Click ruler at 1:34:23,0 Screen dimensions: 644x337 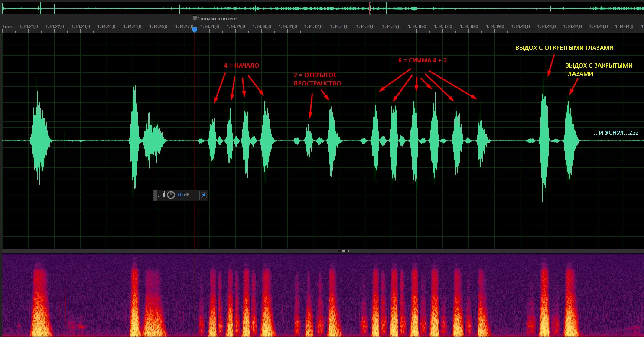(81, 26)
